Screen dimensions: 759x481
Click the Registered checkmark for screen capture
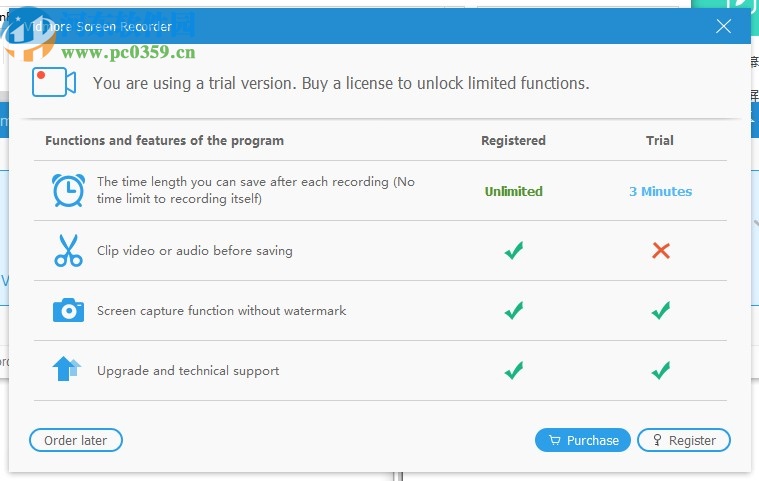(513, 311)
